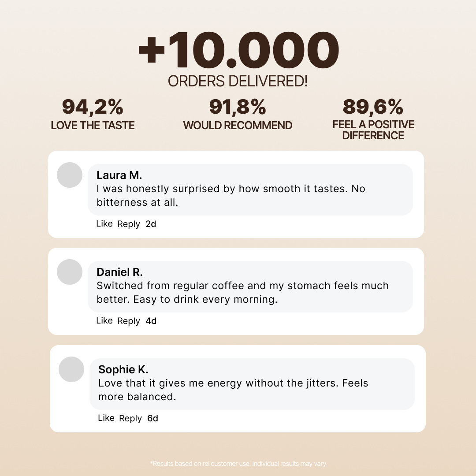This screenshot has width=476, height=476.
Task: Reply to Sophie K.'s comment
Action: click(x=130, y=418)
